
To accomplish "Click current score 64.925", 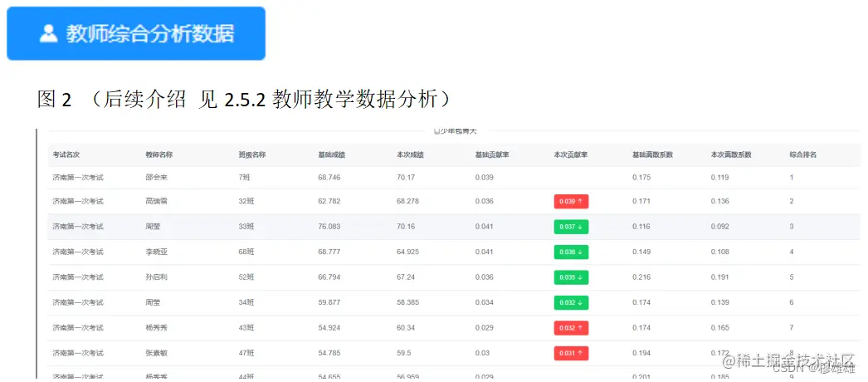I will [x=408, y=252].
